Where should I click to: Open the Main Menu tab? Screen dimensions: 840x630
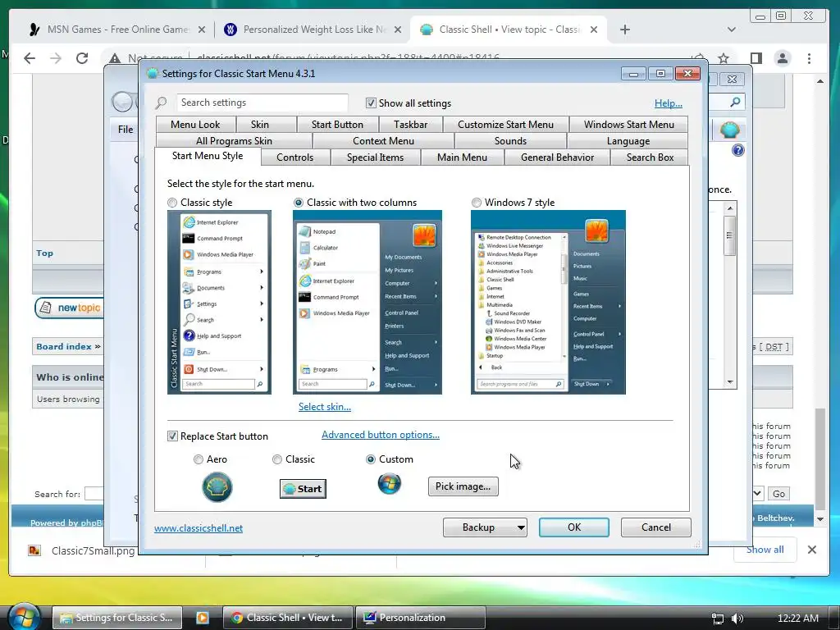click(x=462, y=157)
